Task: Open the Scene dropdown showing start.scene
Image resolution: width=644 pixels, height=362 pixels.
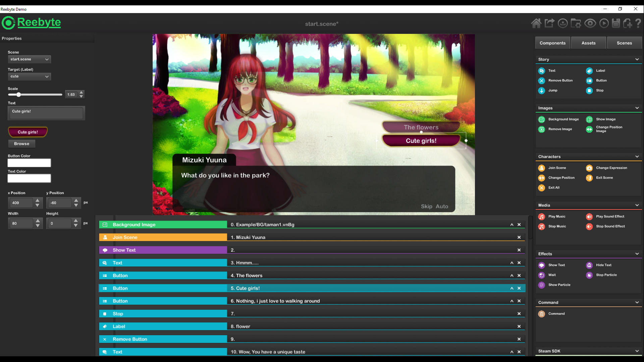Action: pos(29,59)
